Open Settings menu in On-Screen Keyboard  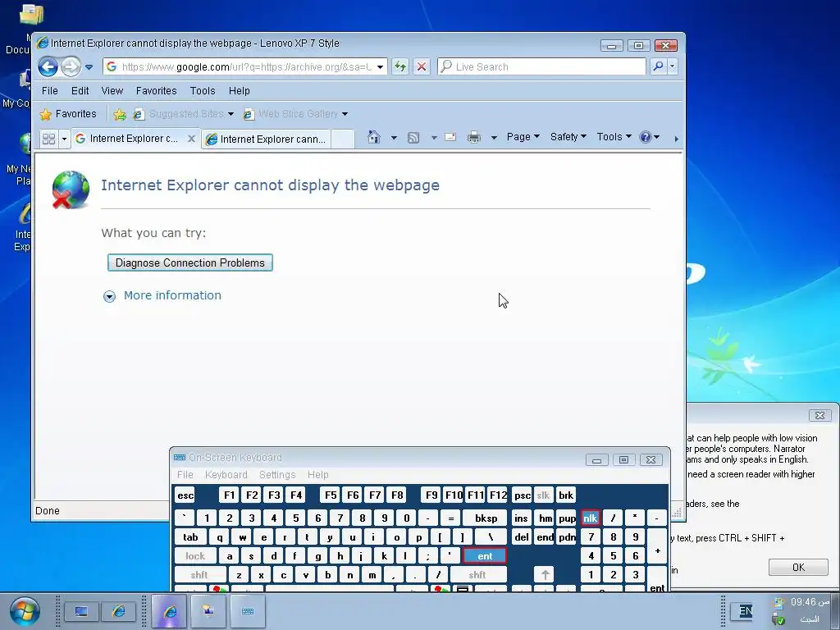pyautogui.click(x=277, y=475)
